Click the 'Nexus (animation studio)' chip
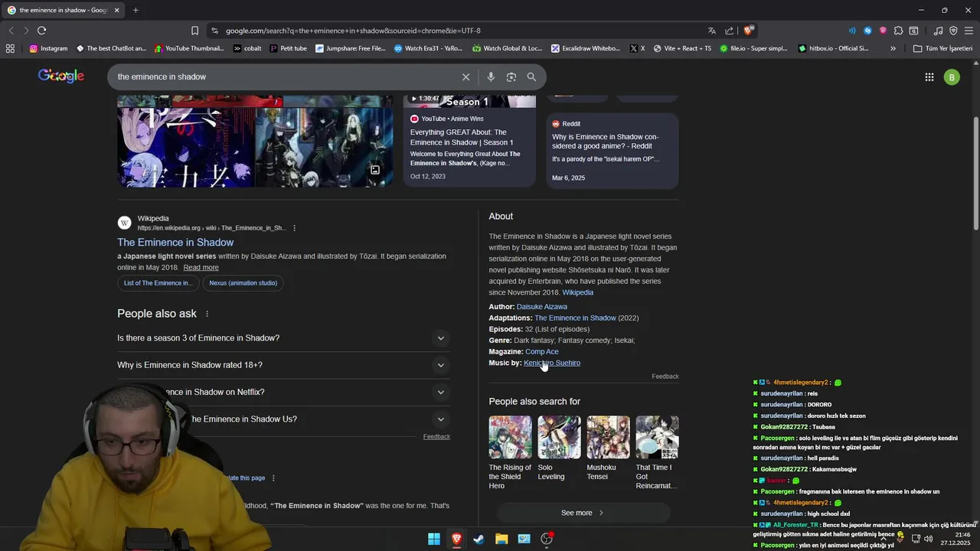This screenshot has width=980, height=551. [243, 283]
